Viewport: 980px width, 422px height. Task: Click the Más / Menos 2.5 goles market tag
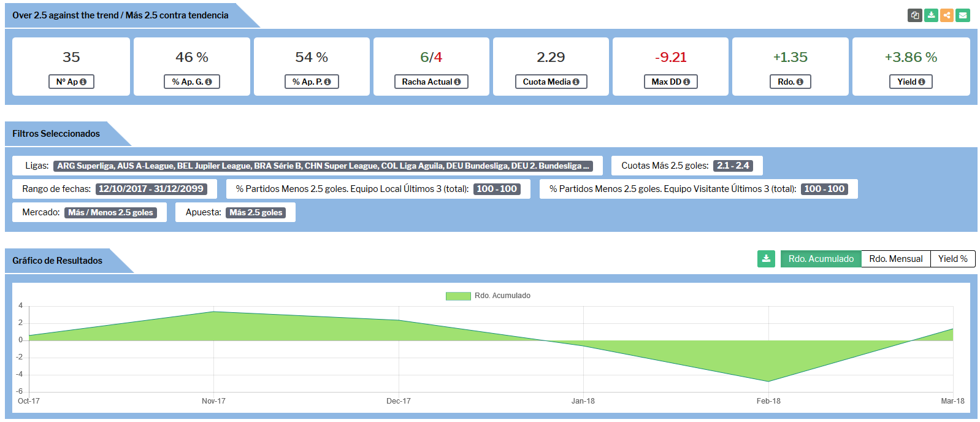tap(110, 212)
